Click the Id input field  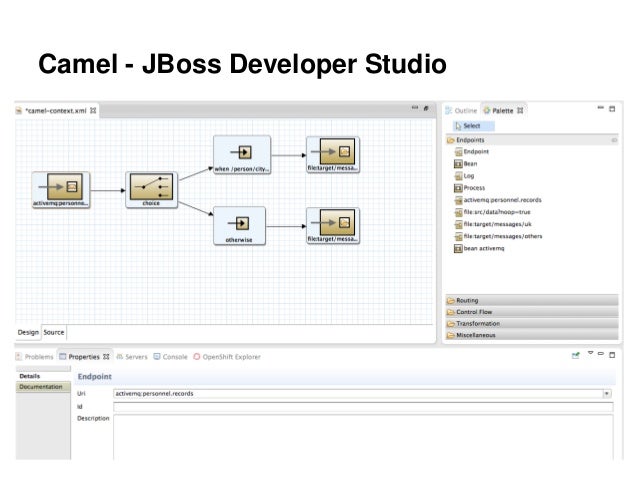pyautogui.click(x=363, y=407)
